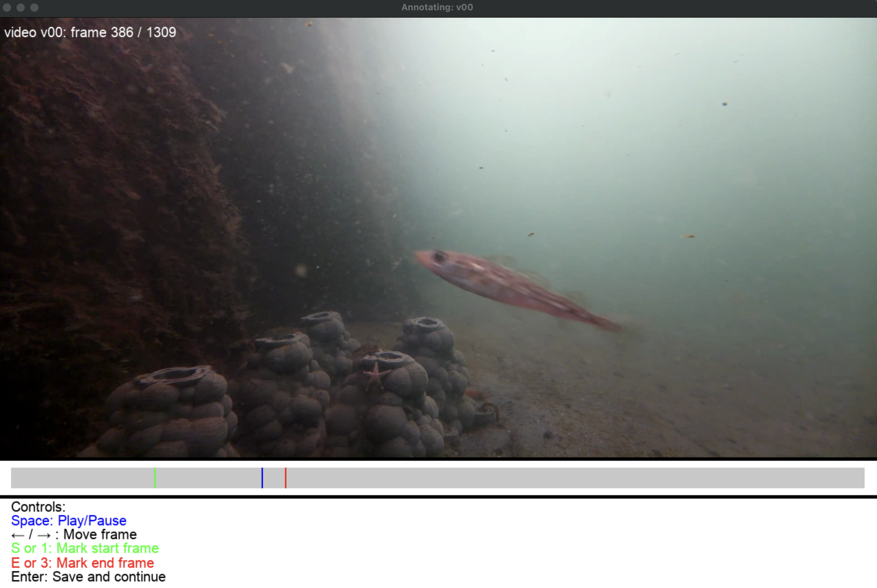Click the 'Space: Play/Pause' control text
877x588 pixels.
click(69, 521)
